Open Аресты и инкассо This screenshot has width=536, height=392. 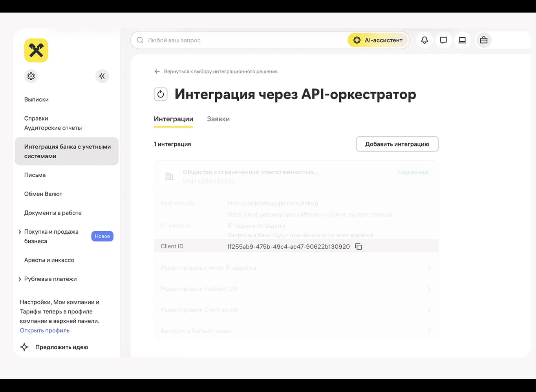[49, 260]
